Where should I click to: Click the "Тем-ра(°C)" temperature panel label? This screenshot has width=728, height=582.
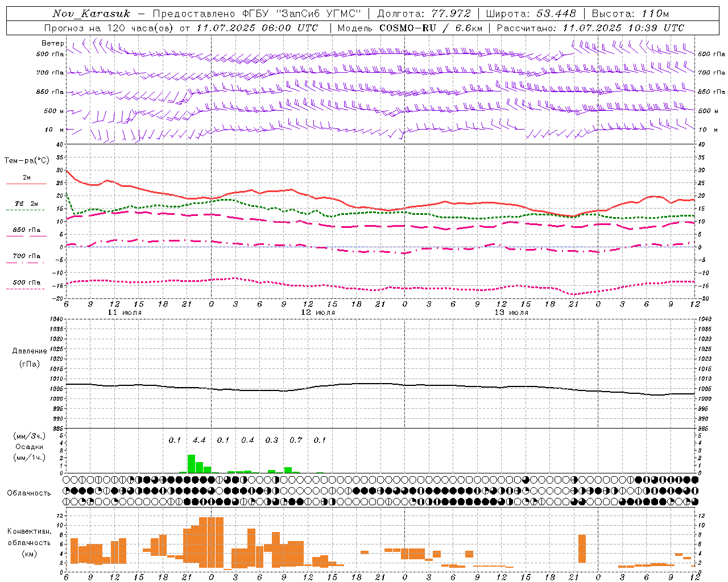pos(27,161)
